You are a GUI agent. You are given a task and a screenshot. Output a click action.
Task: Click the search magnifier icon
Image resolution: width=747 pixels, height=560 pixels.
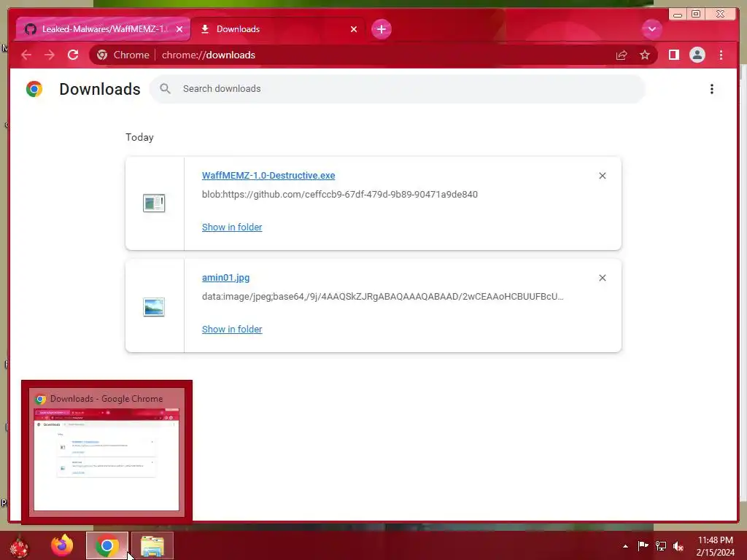tap(165, 88)
